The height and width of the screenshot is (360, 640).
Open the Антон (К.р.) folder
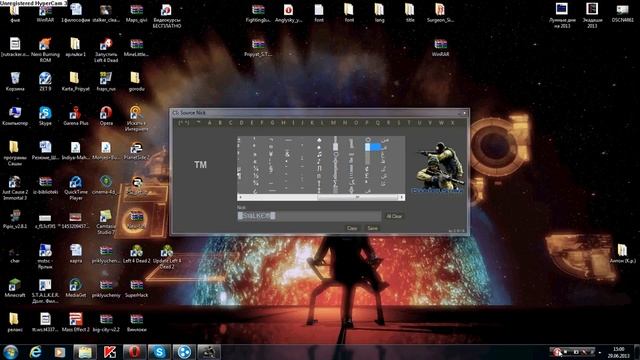click(x=622, y=253)
